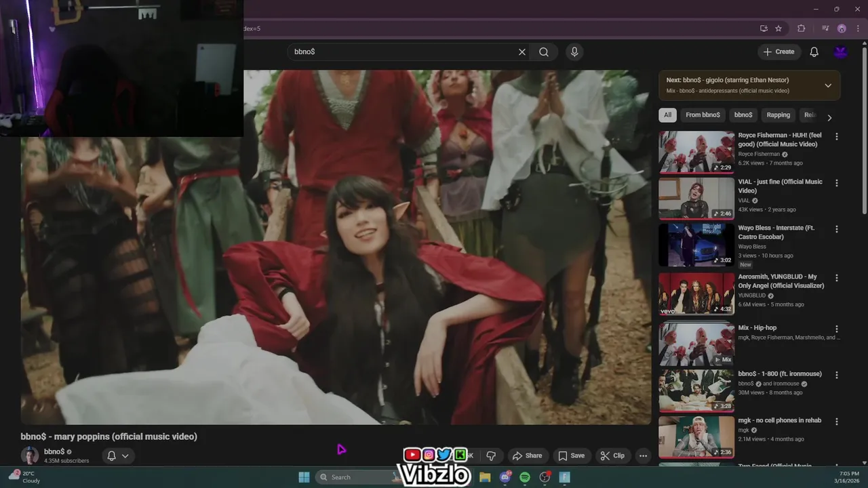The height and width of the screenshot is (488, 868).
Task: Open options for Royce Fisherman HUH! video
Action: click(x=836, y=136)
